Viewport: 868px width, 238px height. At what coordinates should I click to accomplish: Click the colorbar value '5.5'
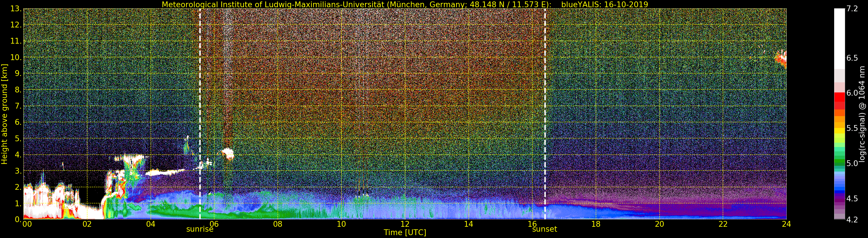(852, 128)
